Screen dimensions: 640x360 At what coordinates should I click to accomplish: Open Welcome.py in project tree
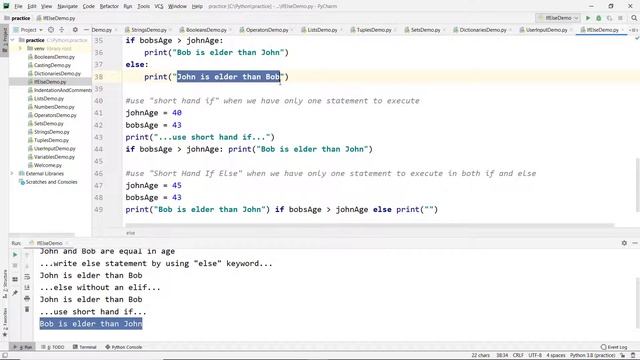48,165
